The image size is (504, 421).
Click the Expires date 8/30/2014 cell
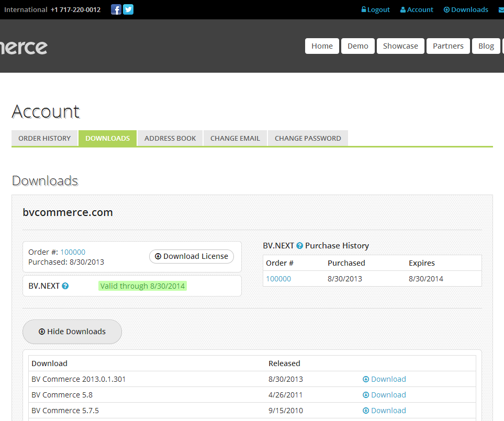pyautogui.click(x=426, y=279)
